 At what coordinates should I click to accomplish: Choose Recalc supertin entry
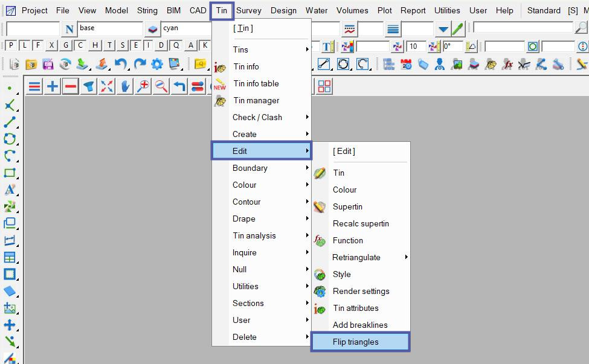[x=361, y=223]
